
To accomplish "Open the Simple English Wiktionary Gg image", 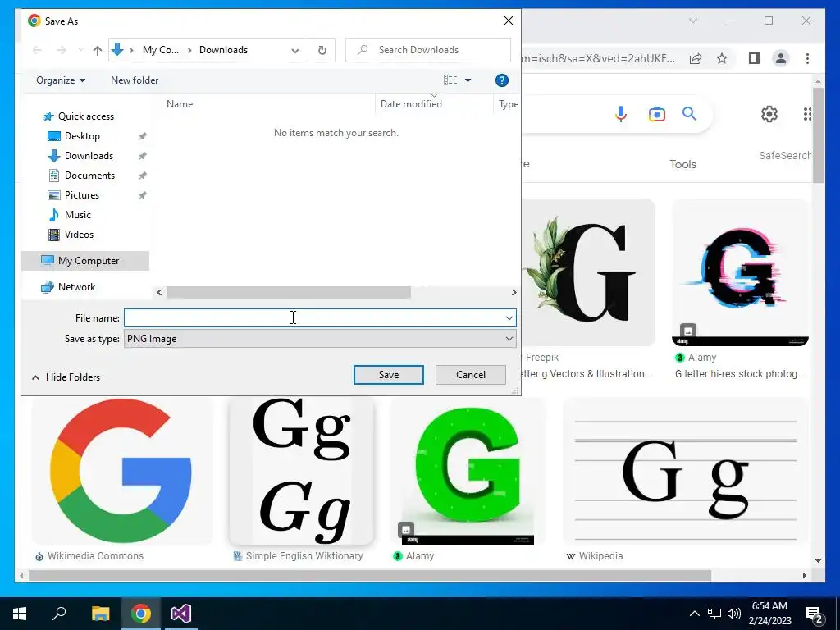I will coord(301,472).
